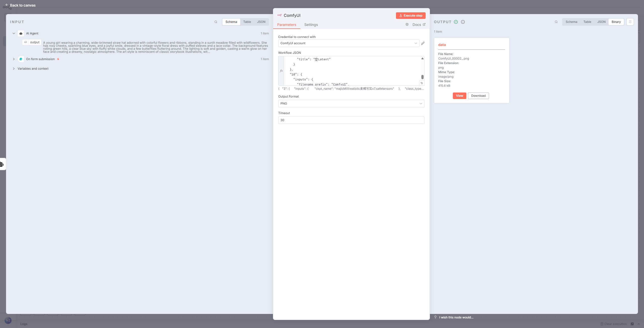Expand On form submission node

tap(14, 59)
